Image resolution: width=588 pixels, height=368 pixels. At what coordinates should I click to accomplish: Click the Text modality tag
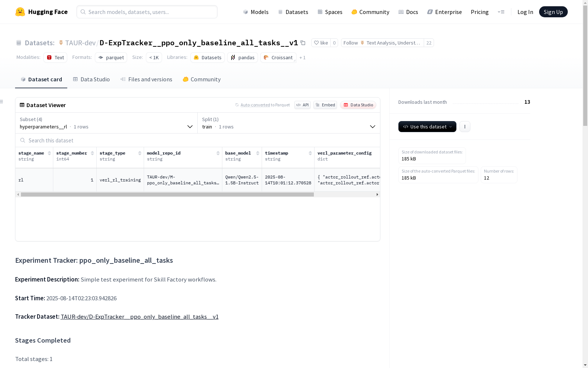[55, 57]
